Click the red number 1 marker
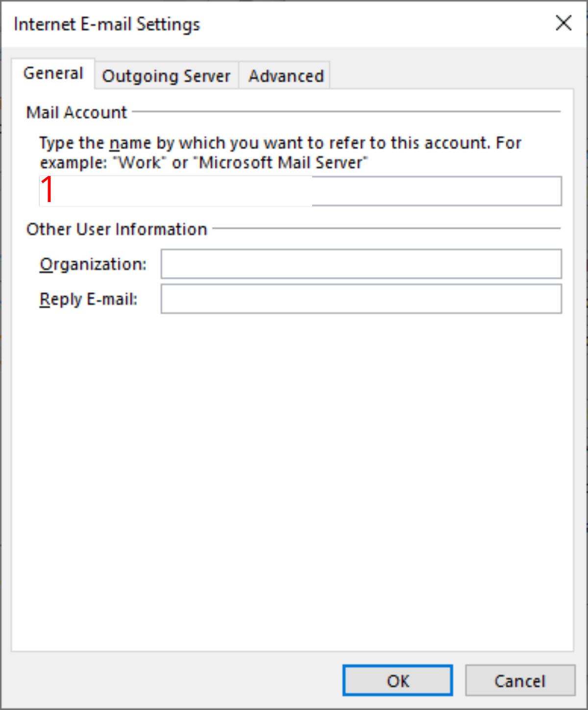 [48, 190]
